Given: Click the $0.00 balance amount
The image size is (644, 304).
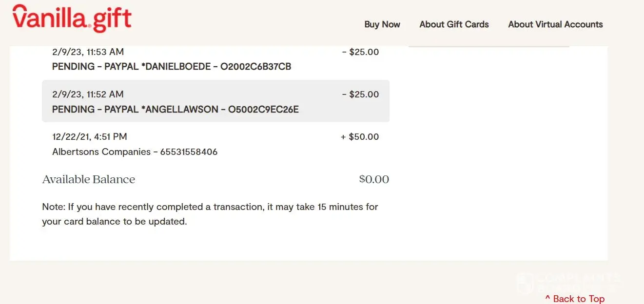Looking at the screenshot, I should point(374,180).
